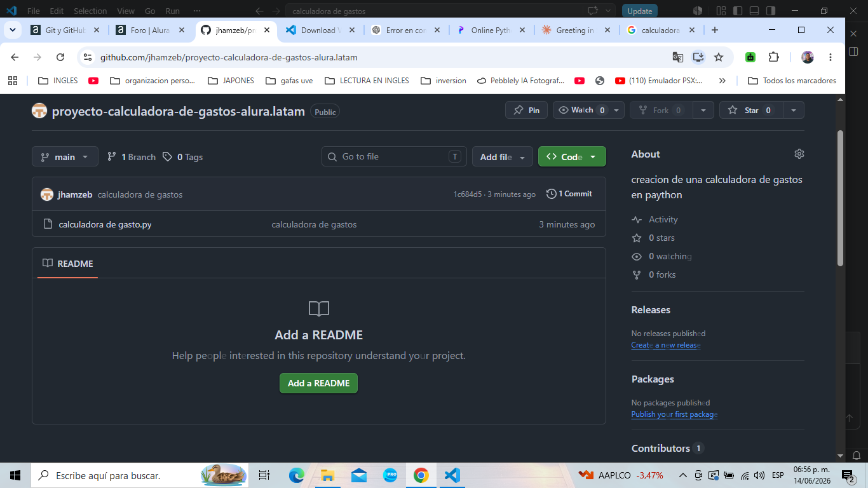Open the Chrome profile avatar
The image size is (868, 488).
[x=808, y=57]
